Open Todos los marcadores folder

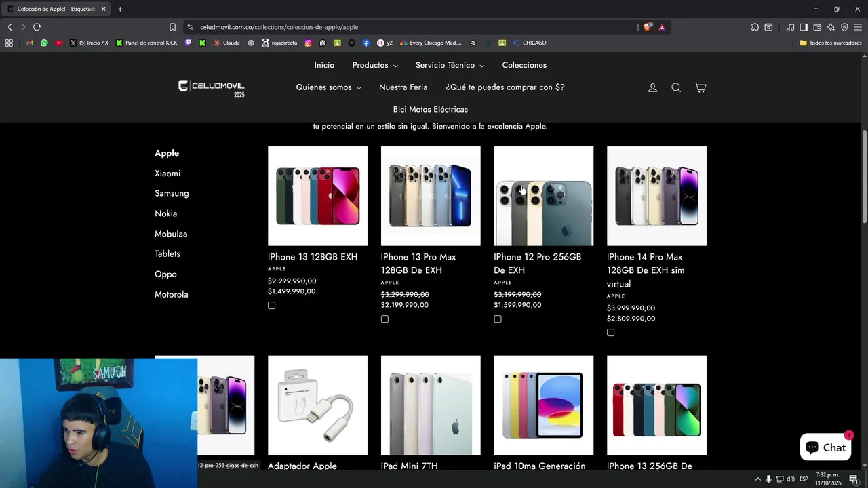830,43
